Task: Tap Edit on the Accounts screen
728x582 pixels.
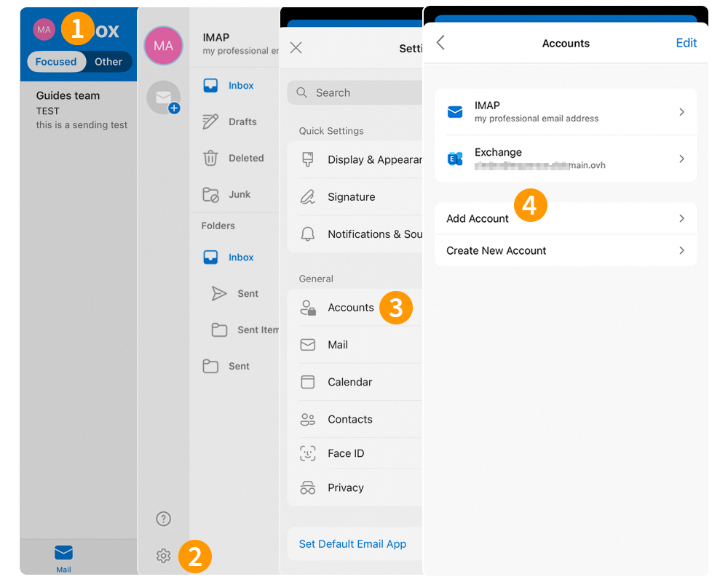Action: click(x=686, y=43)
